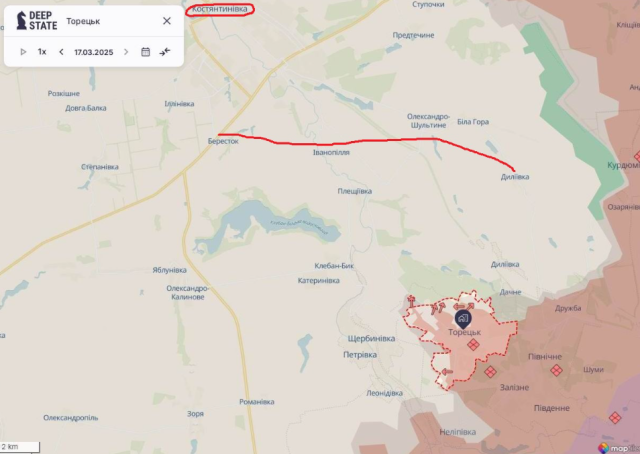Viewport: 640px width, 454px height.
Task: Open the calendar date picker
Action: (x=145, y=52)
